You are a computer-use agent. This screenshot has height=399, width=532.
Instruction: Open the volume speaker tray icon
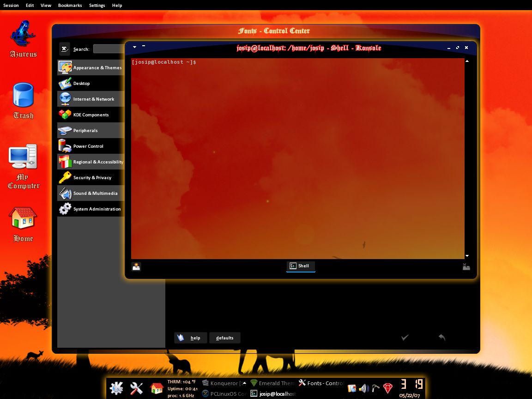[x=364, y=388]
